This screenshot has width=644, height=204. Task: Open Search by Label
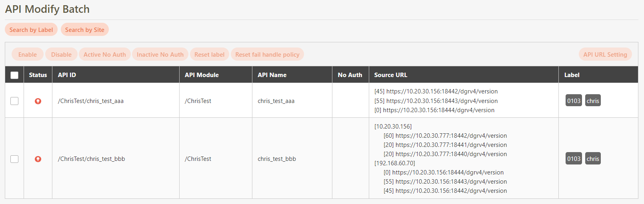31,30
